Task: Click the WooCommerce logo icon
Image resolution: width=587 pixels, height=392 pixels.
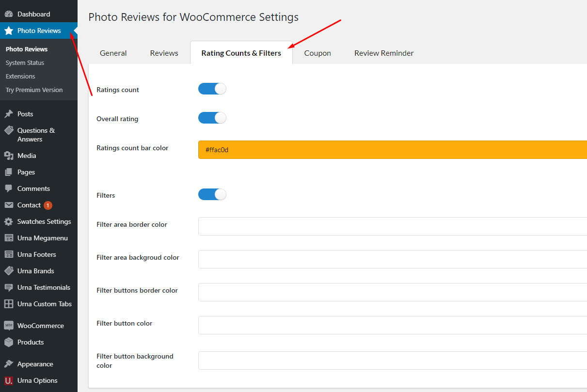Action: (x=9, y=326)
